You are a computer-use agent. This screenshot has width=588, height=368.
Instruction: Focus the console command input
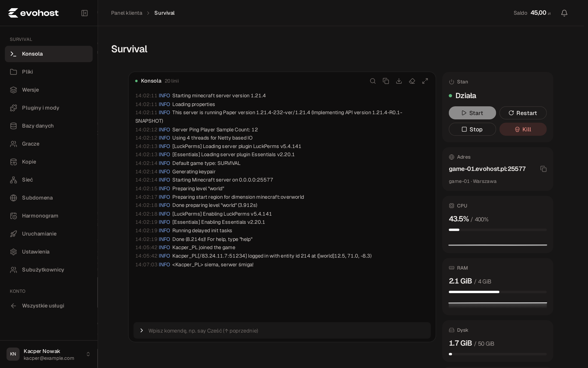(x=282, y=331)
